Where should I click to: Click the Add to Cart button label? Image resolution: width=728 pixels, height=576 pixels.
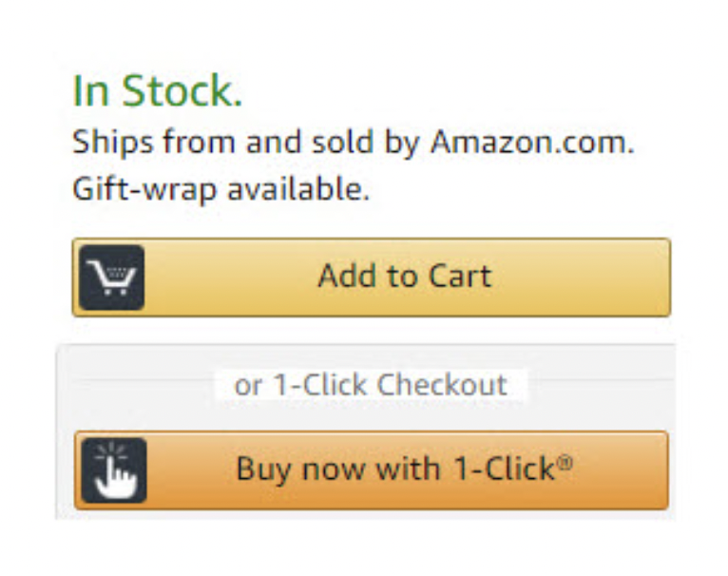[x=405, y=276]
